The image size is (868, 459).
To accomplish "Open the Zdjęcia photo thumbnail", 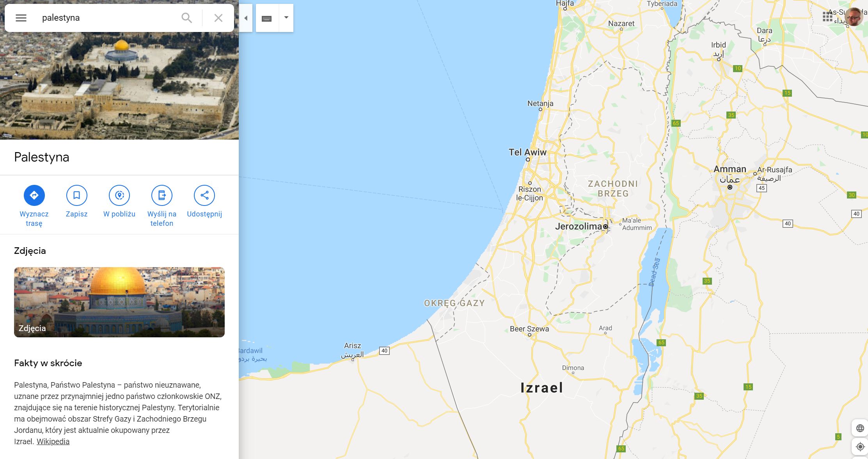I will [119, 302].
